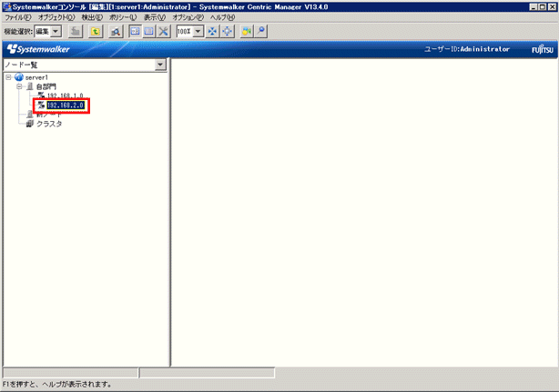
Task: Select the highlighted 192.168.2.0 subnet
Action: (66, 105)
